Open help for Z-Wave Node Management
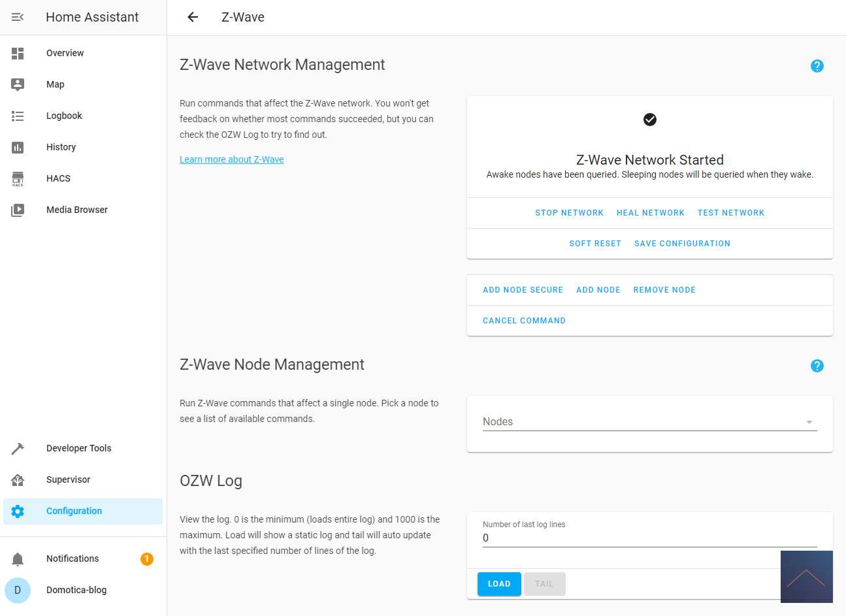This screenshot has width=846, height=616. pos(817,366)
